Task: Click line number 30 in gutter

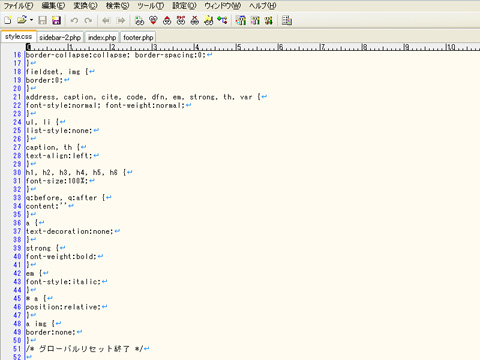Action: pos(17,172)
